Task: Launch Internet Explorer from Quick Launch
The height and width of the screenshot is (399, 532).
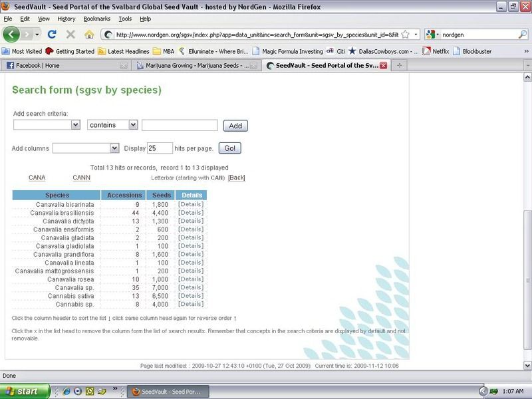Action: 66,392
